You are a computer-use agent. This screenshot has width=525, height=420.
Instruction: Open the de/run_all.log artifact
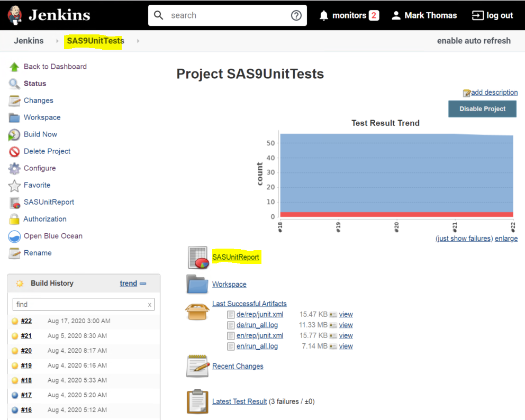(257, 325)
